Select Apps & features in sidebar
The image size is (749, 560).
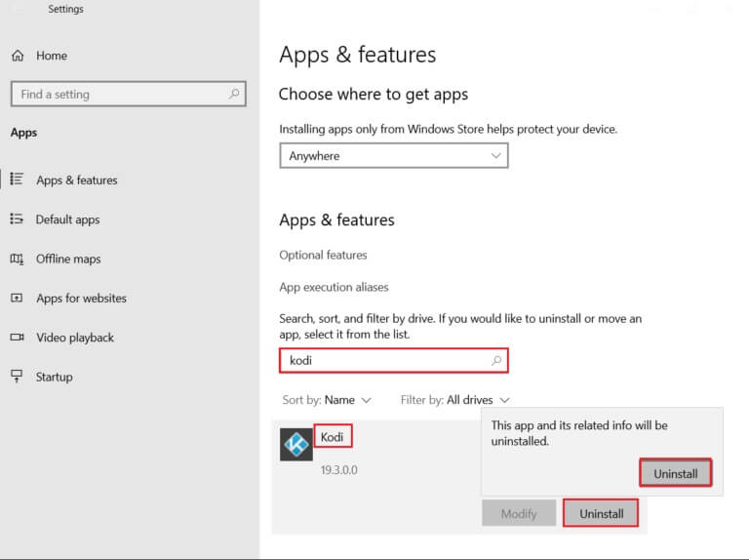(77, 180)
